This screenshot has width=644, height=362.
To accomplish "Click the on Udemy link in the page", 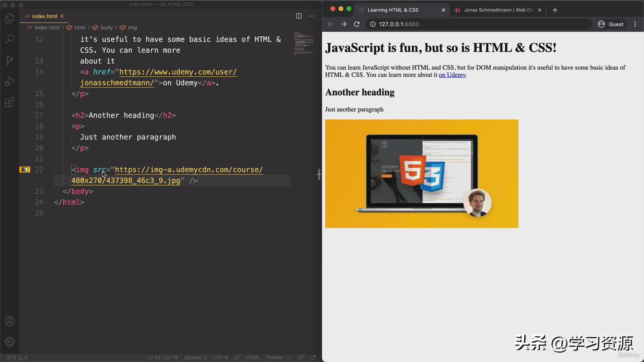I will click(x=452, y=75).
